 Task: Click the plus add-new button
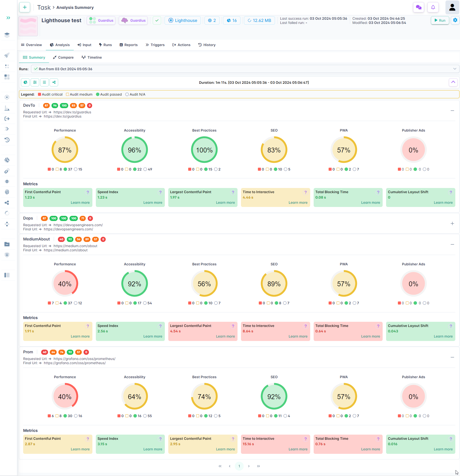coord(25,7)
